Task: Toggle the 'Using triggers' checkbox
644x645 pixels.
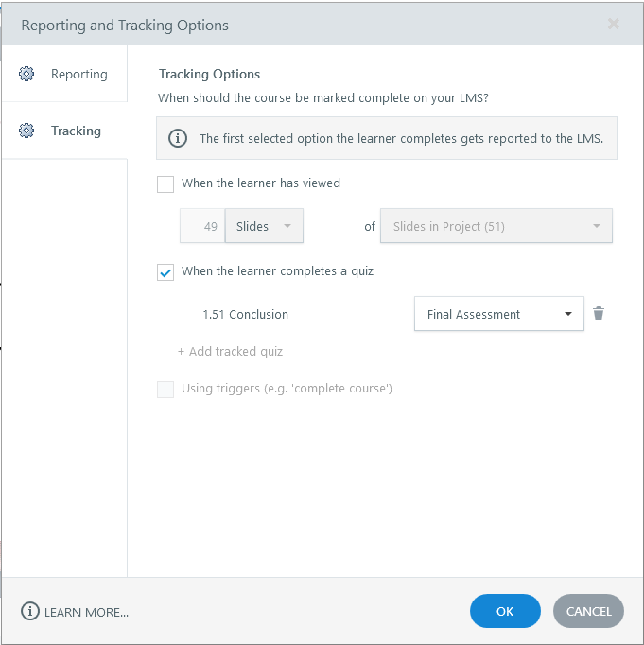Action: coord(165,389)
